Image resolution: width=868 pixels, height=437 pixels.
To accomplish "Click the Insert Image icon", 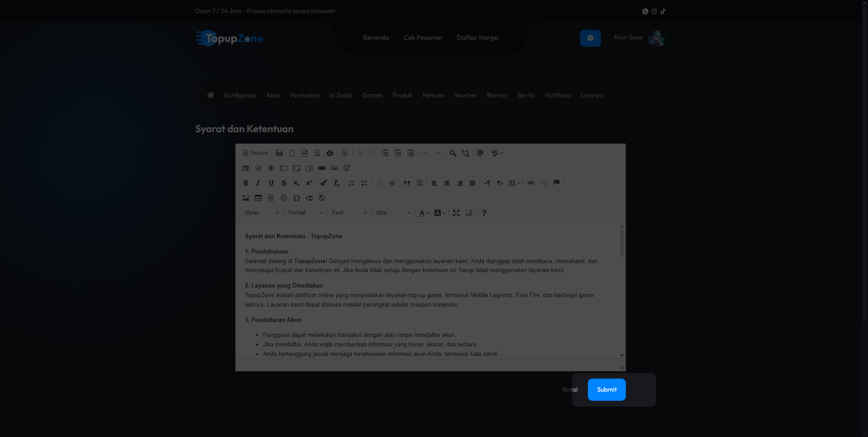I will [246, 198].
